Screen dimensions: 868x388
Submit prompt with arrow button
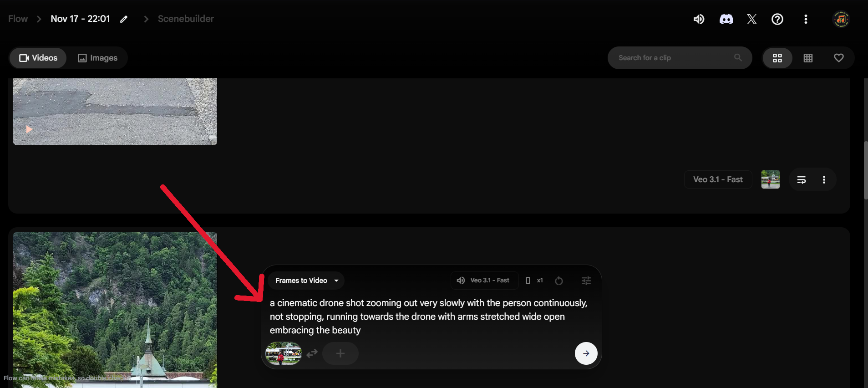[586, 353]
